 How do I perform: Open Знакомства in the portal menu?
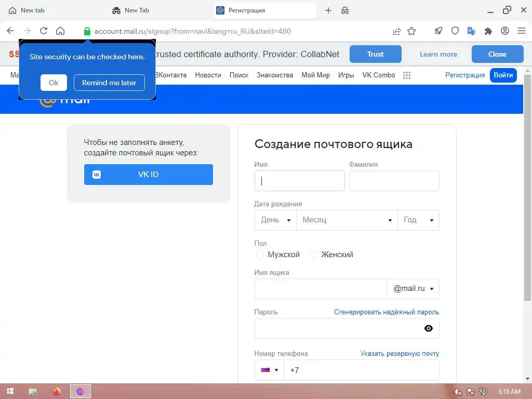[275, 75]
